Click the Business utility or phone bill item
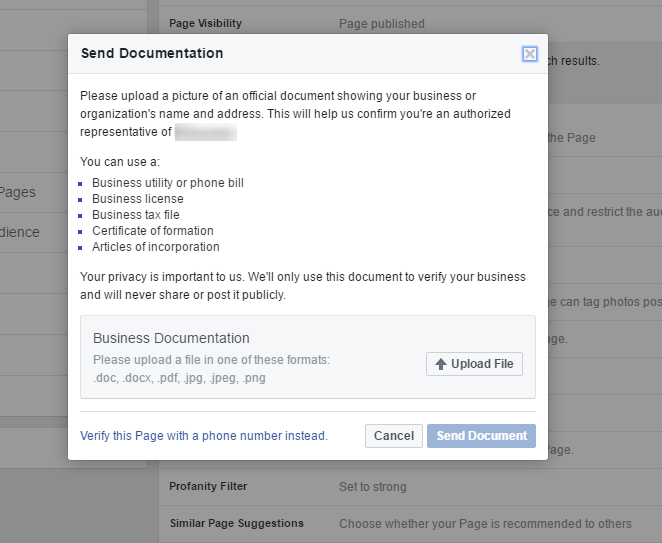 (x=168, y=183)
